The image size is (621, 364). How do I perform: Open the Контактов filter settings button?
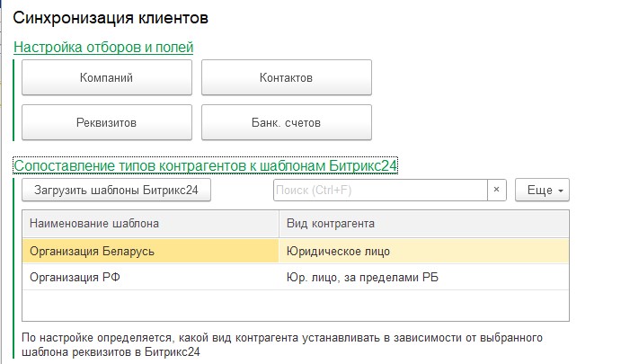click(287, 77)
